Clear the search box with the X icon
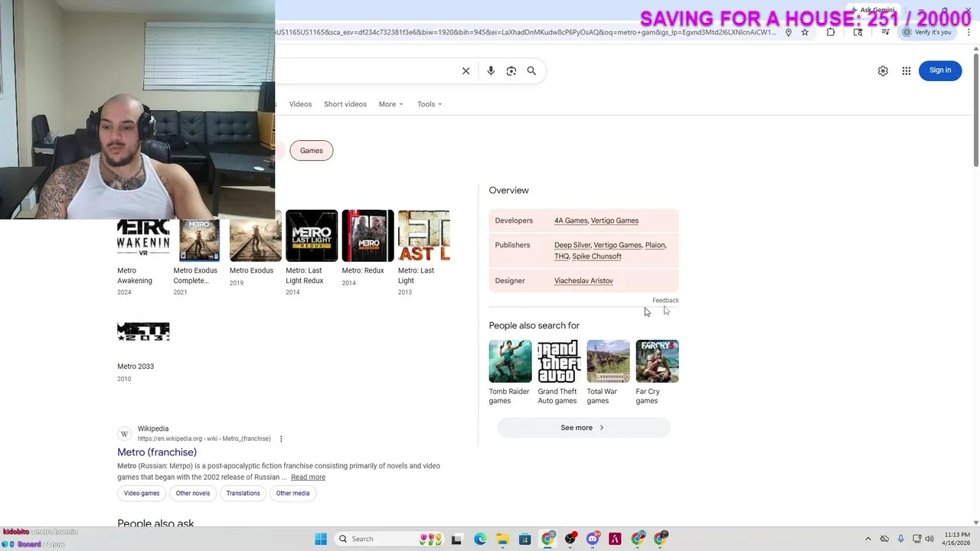This screenshot has height=551, width=980. 465,70
